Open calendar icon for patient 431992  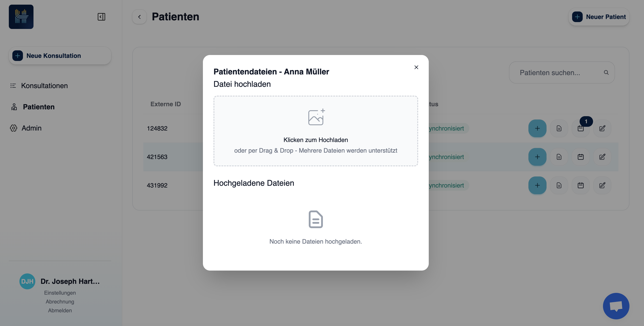pyautogui.click(x=580, y=185)
